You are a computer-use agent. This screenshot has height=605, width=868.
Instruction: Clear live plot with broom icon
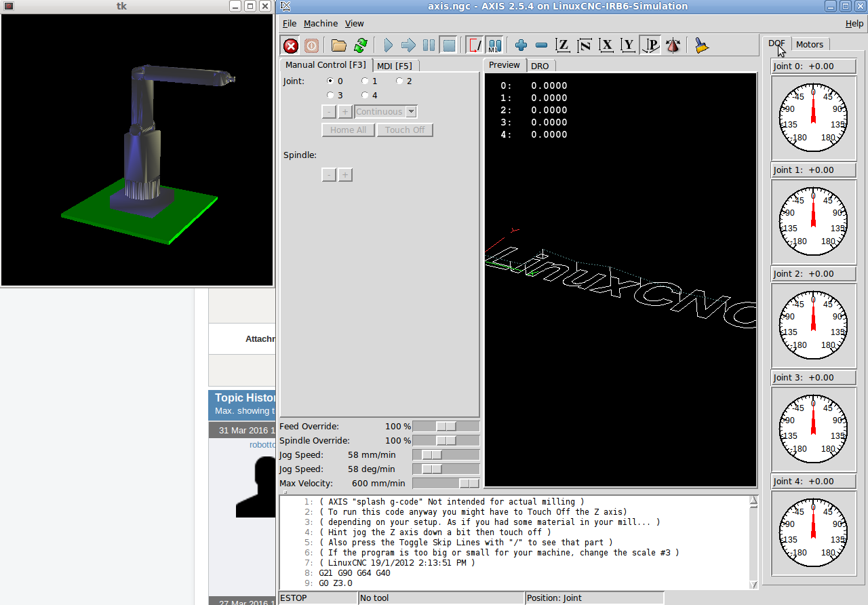click(702, 45)
